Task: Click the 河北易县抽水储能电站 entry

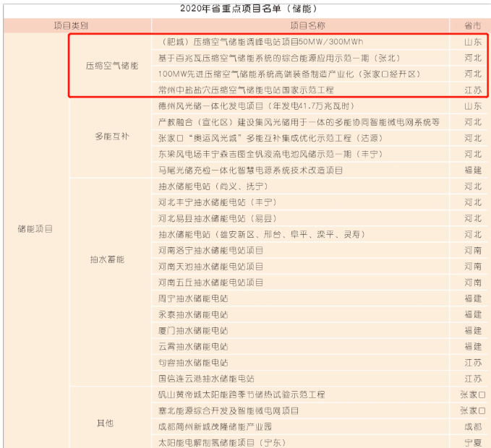Action: [x=216, y=218]
